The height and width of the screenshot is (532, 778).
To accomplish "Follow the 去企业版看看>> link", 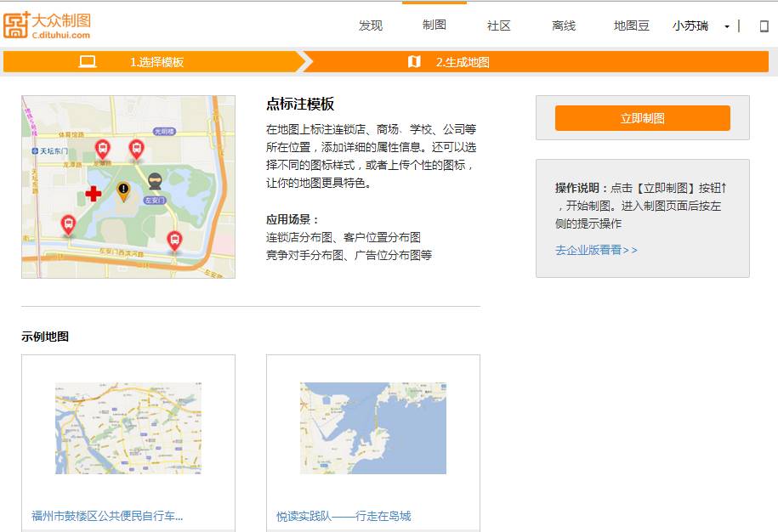I will [596, 250].
